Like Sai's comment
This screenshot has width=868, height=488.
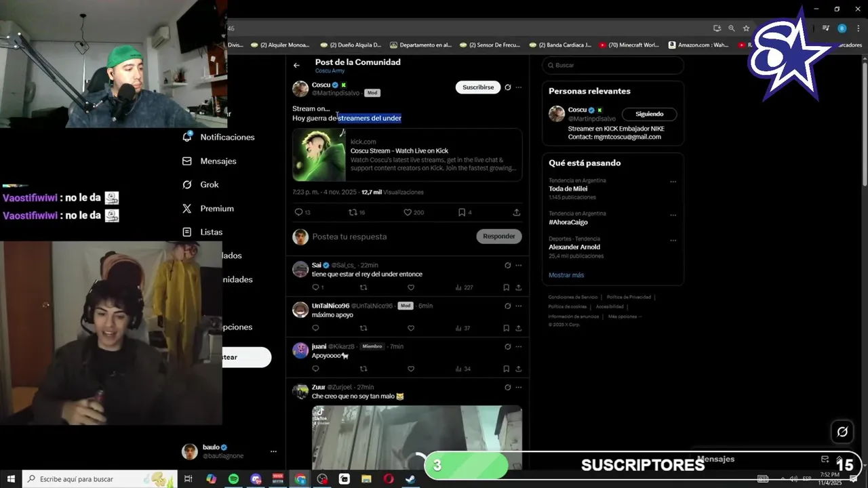411,287
